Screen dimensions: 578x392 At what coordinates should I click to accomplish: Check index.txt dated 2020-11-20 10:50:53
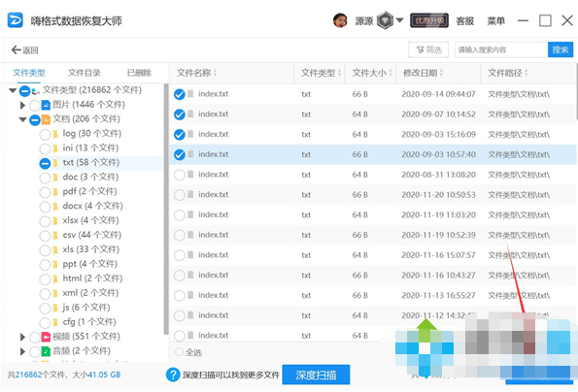(180, 195)
